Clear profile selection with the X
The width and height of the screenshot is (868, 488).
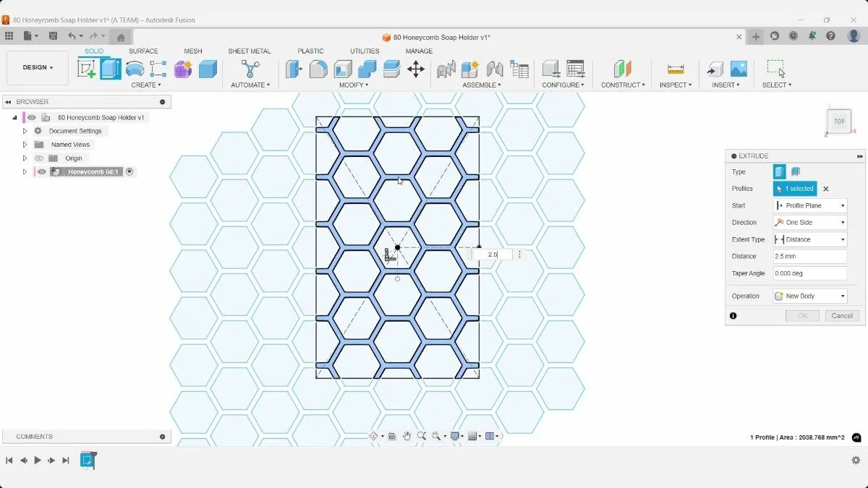[826, 189]
